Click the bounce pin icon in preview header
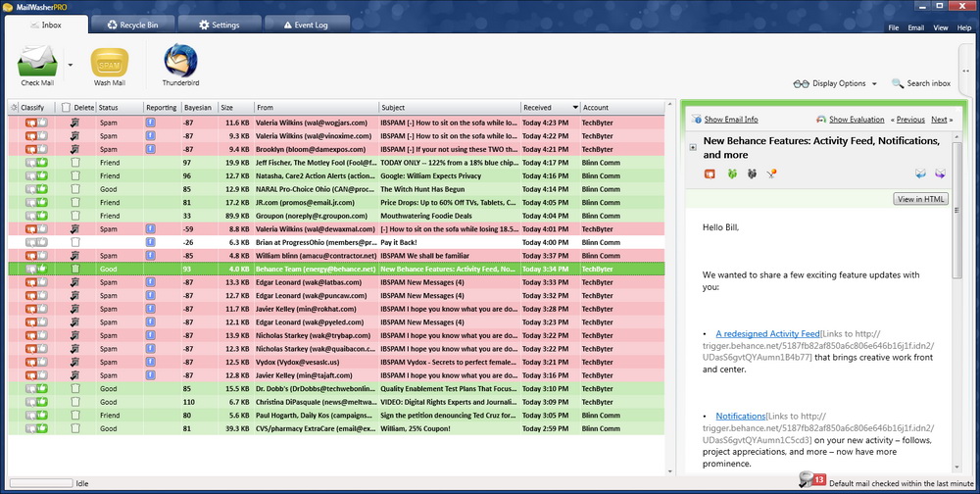Viewport: 980px width, 494px height. 772,173
